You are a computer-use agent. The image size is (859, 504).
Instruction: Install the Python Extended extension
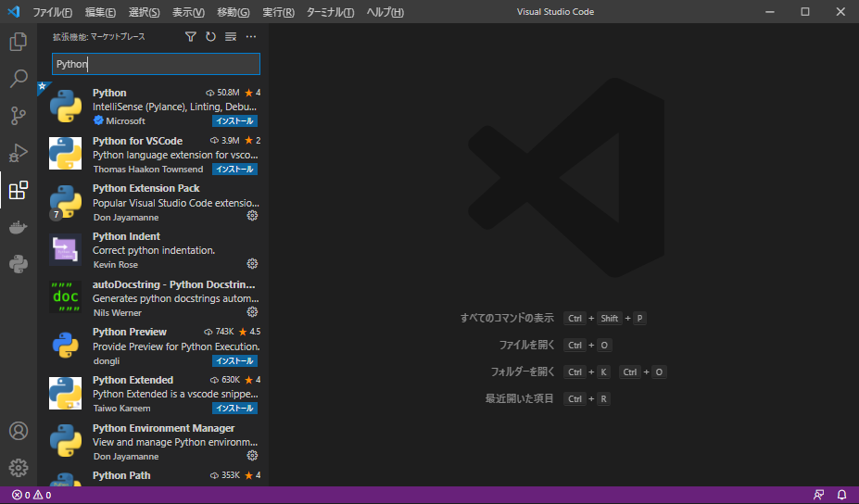(x=234, y=409)
